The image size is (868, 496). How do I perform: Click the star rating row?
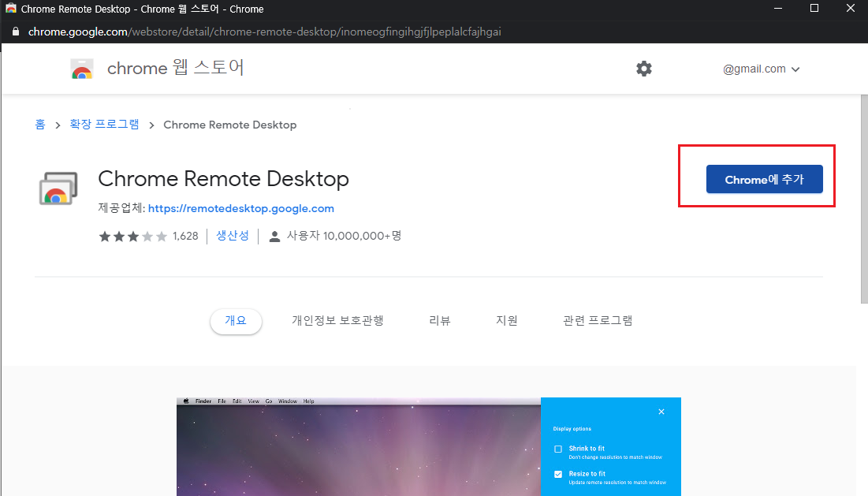pos(133,237)
